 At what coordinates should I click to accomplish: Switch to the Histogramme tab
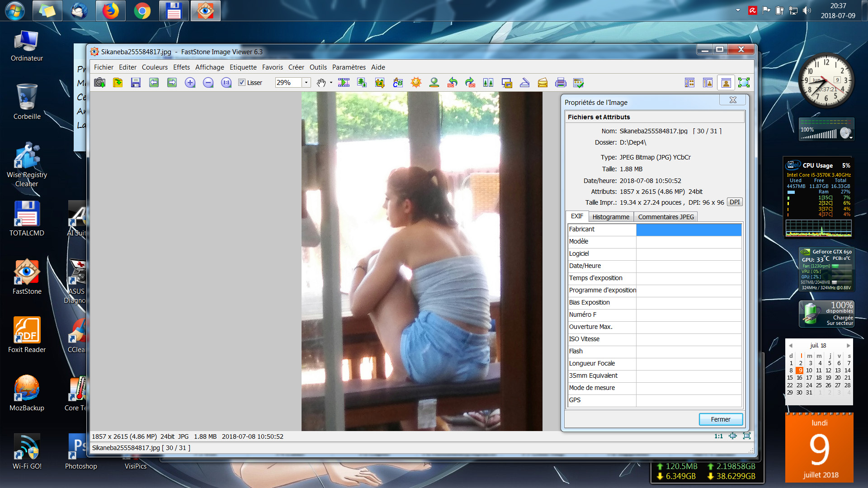click(611, 217)
